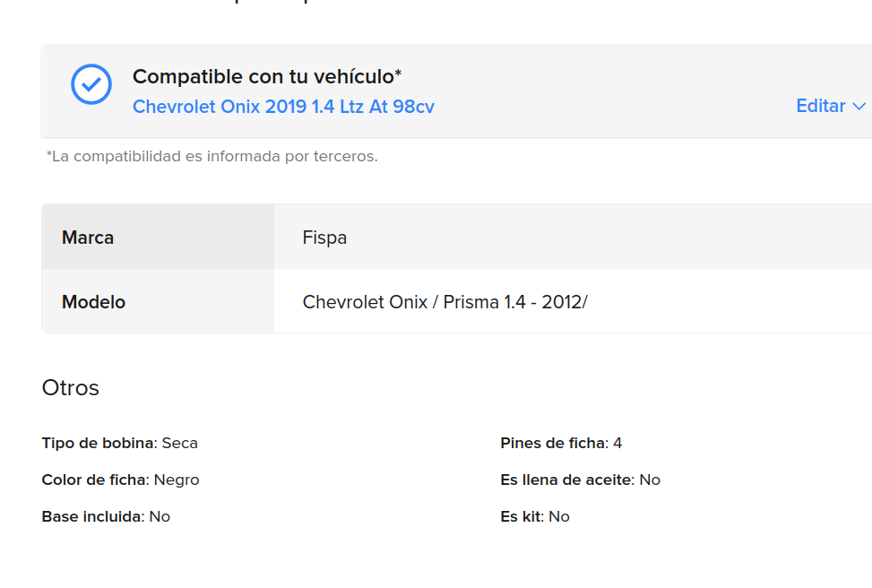Viewport: 872px width, 588px height.
Task: Click Chevrolet Onix / Prisma model value
Action: (x=445, y=302)
